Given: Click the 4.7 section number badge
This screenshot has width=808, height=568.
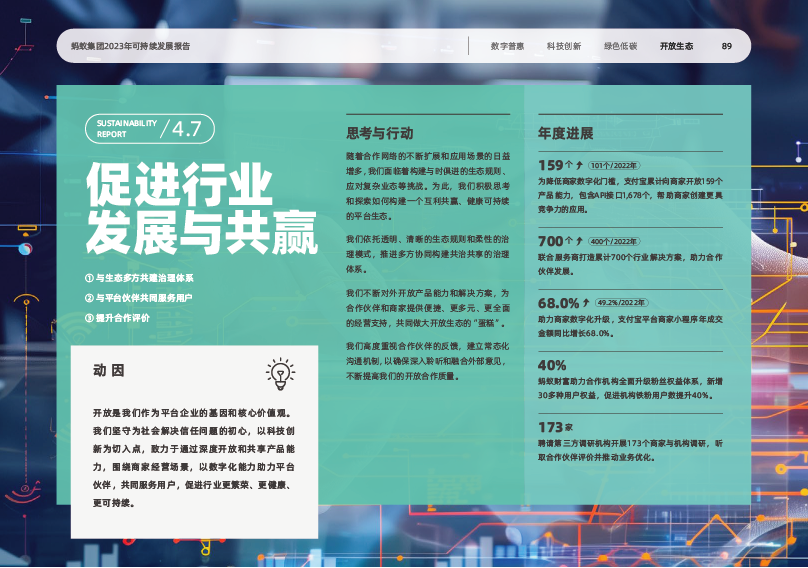Looking at the screenshot, I should (185, 128).
